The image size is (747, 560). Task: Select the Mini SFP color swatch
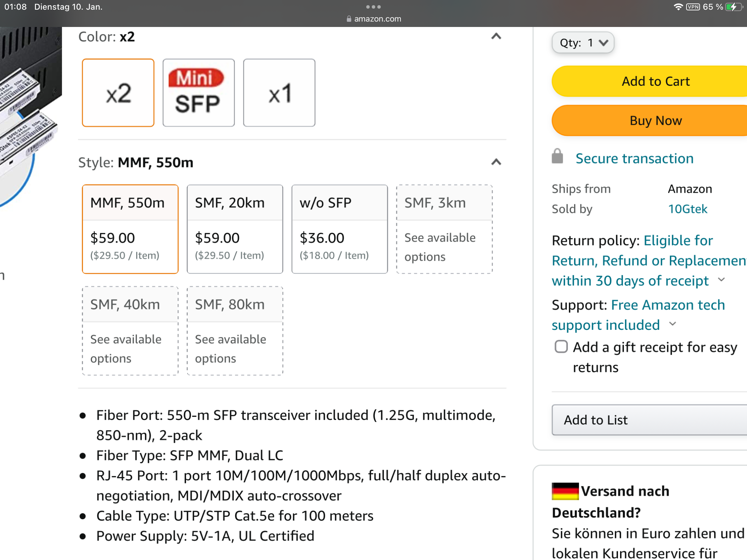click(x=199, y=93)
